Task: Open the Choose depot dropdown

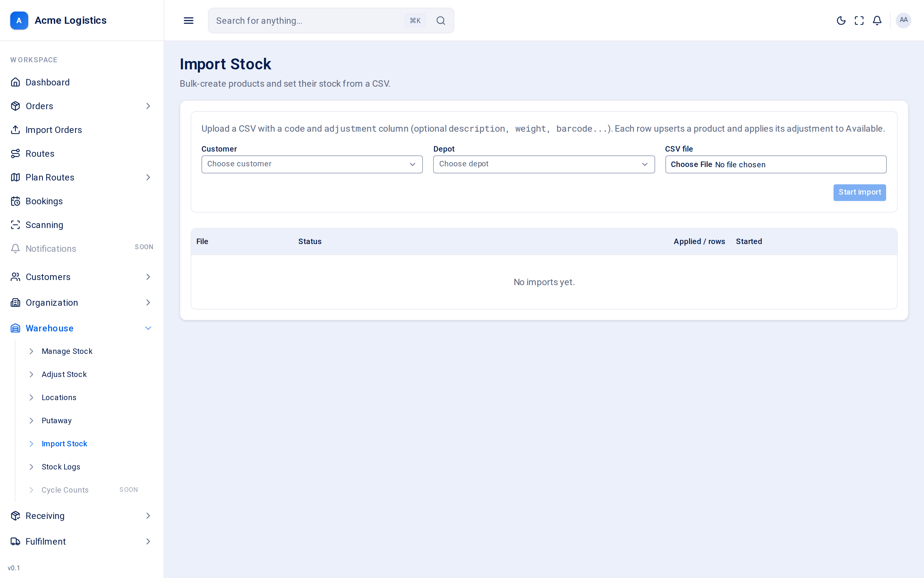Action: tap(544, 164)
